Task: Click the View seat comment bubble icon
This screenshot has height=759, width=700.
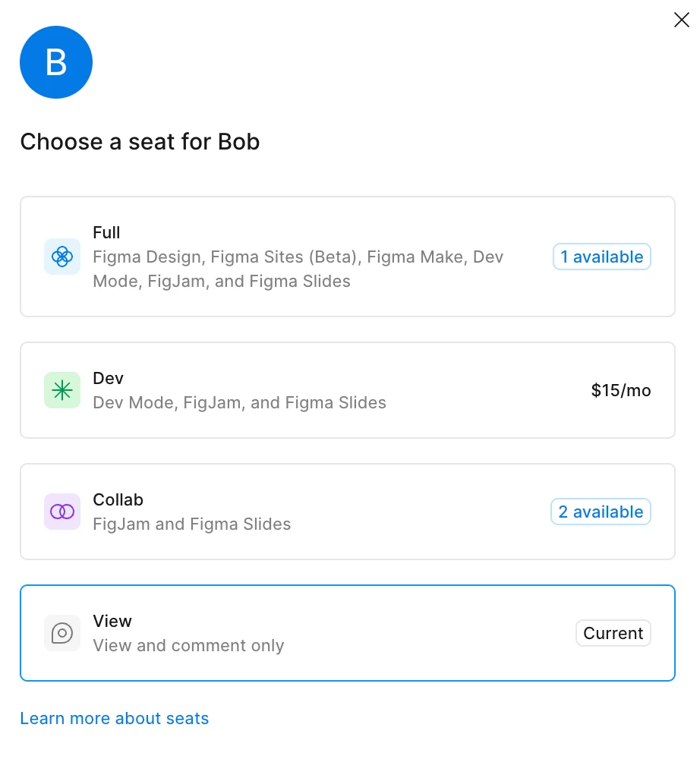Action: point(62,633)
